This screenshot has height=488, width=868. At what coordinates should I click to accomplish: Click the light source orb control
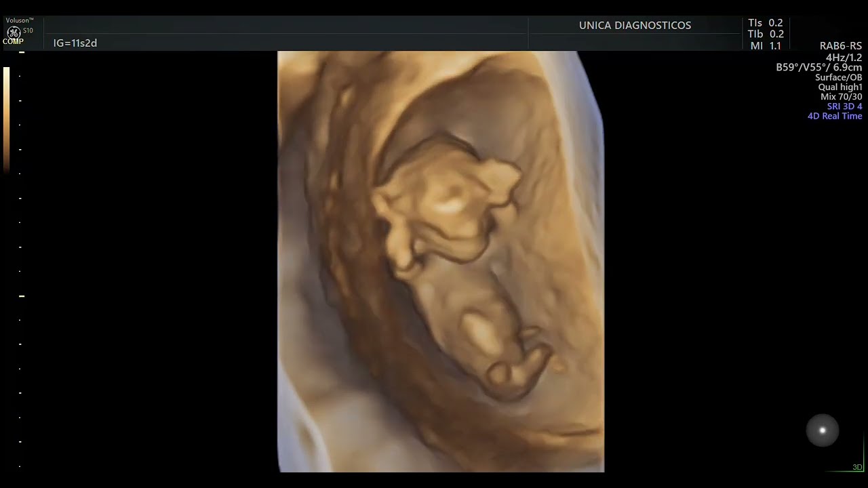click(823, 430)
